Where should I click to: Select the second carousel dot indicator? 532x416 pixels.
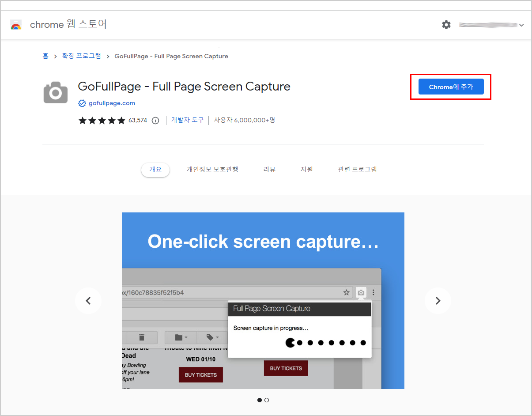click(267, 400)
